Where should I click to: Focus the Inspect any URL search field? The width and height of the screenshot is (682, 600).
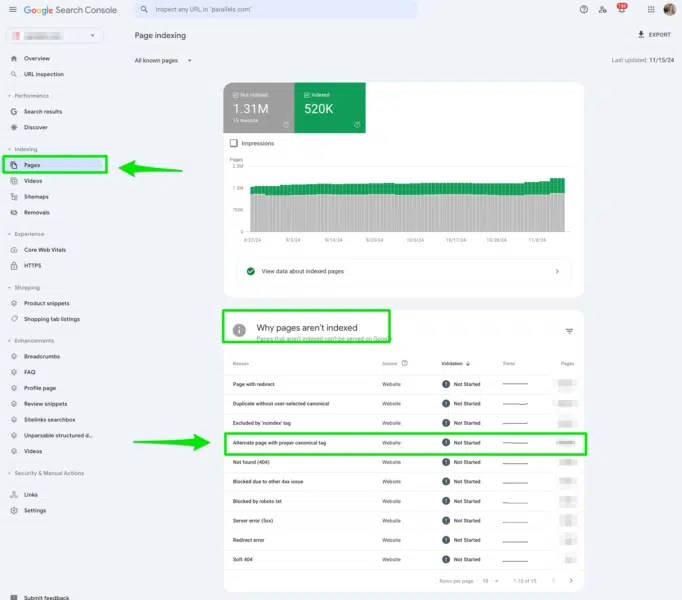(x=276, y=9)
